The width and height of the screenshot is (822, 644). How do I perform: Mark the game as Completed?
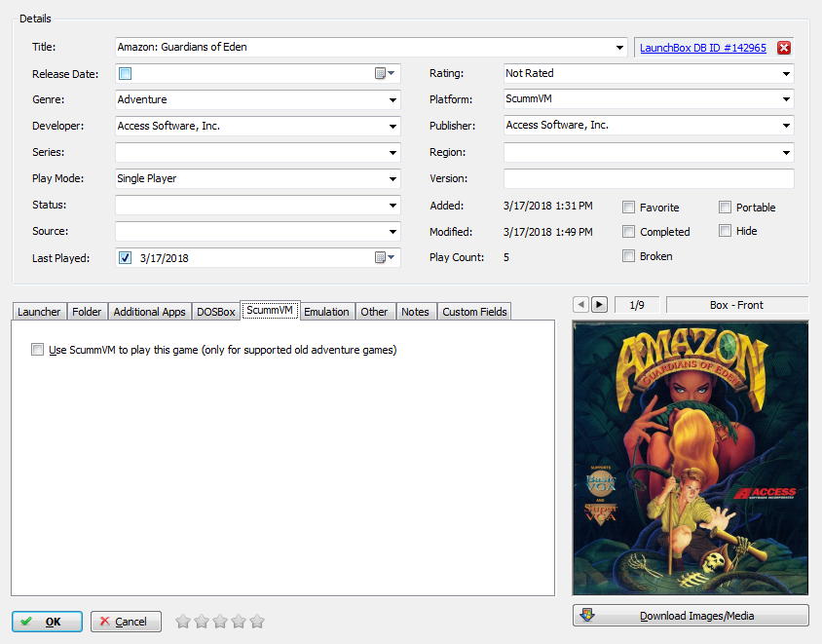[x=628, y=231]
